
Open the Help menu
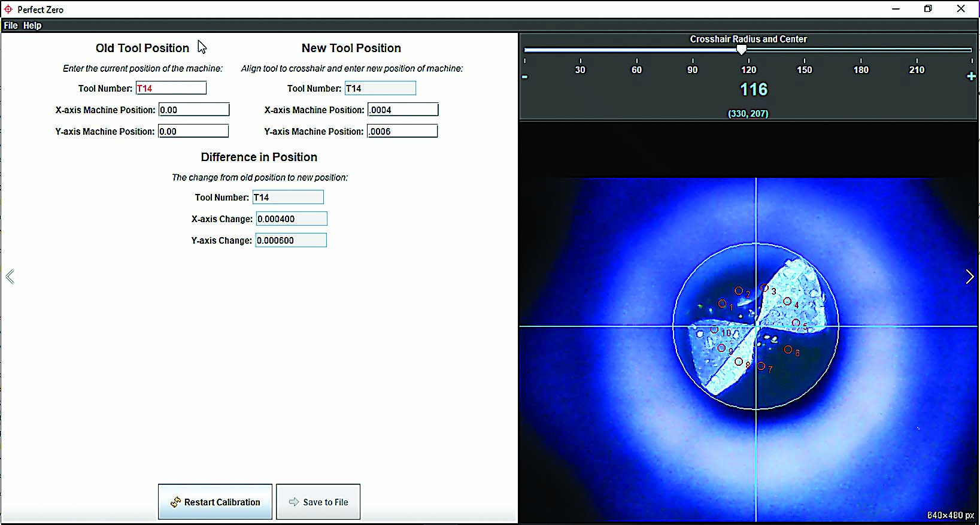[x=32, y=26]
